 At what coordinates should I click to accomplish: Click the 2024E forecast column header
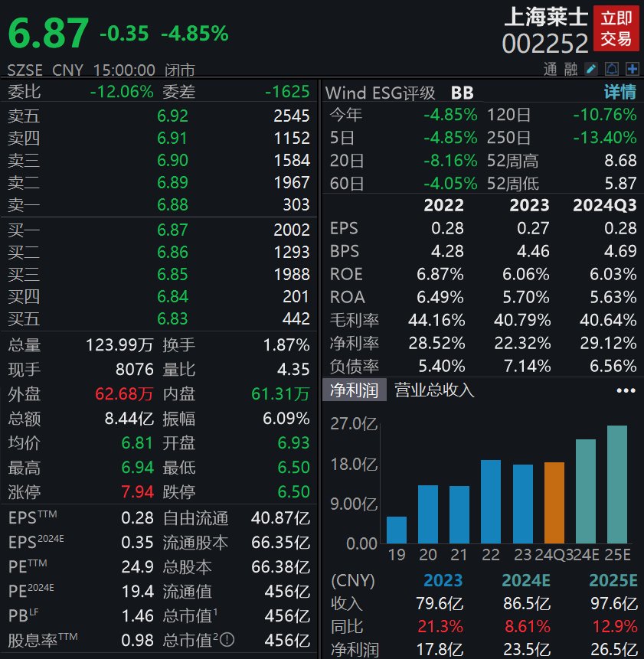[526, 580]
